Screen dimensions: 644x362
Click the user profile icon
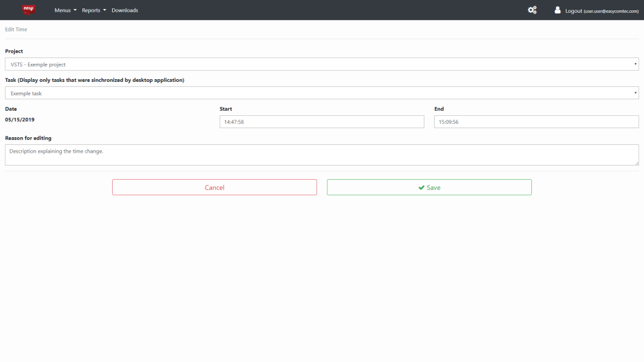(557, 10)
